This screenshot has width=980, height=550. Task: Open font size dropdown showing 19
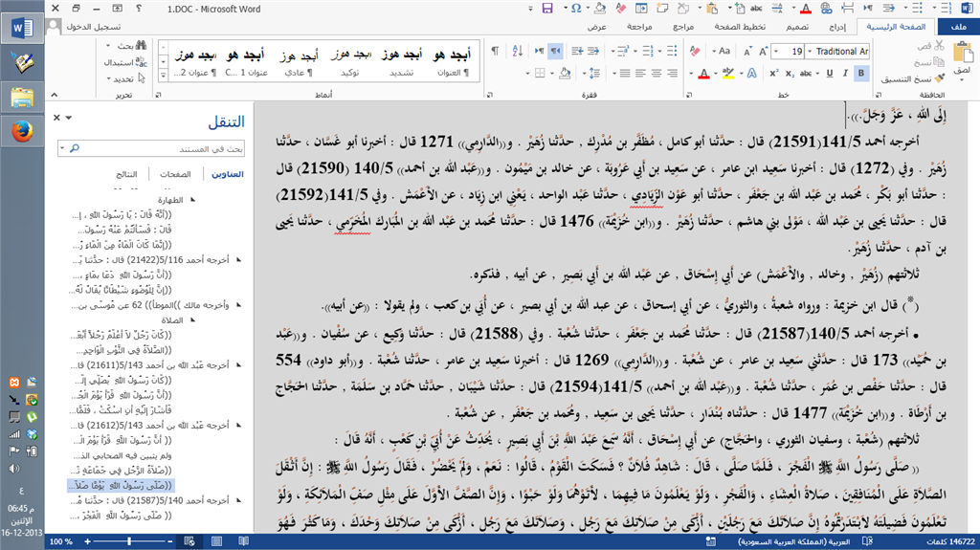[777, 52]
